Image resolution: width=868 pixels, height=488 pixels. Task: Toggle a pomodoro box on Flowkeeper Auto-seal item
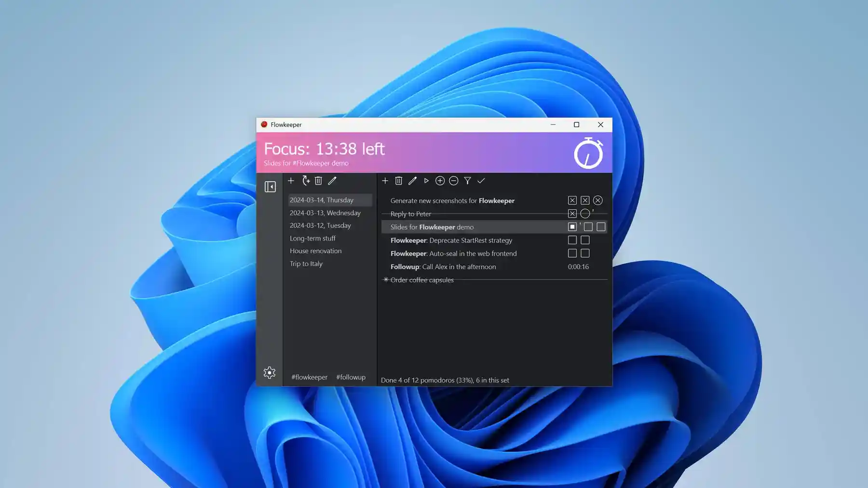pos(572,253)
